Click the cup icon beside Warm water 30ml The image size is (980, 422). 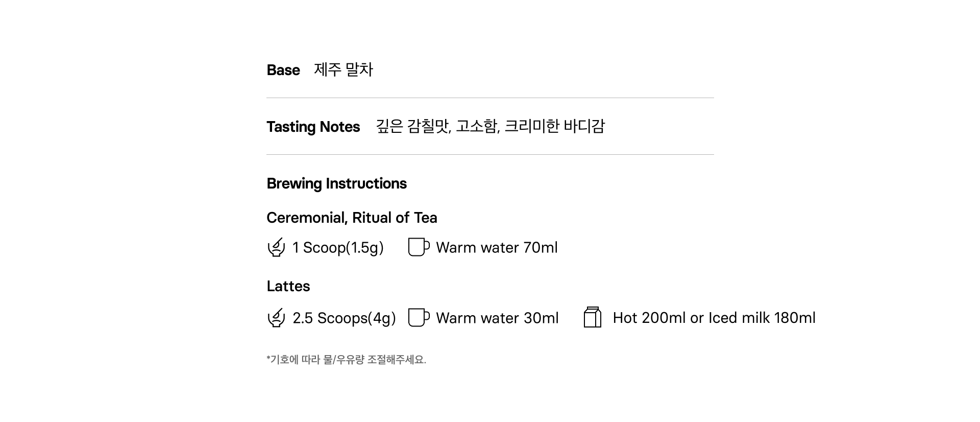tap(418, 318)
